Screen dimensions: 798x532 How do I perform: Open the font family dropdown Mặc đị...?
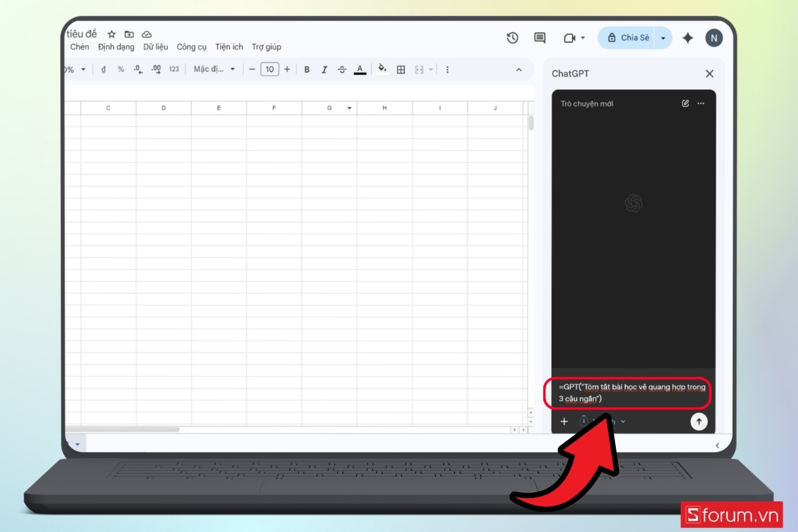point(214,69)
